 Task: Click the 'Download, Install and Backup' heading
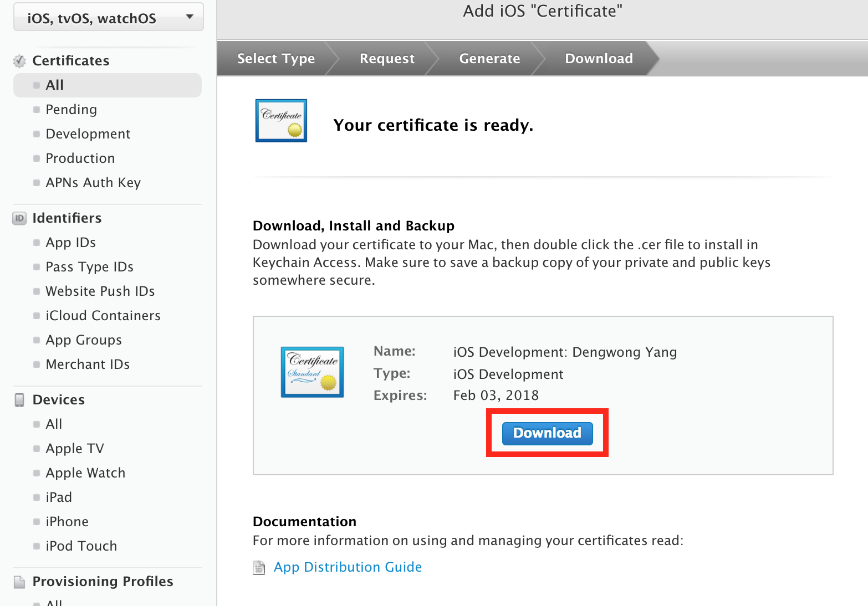coord(354,226)
